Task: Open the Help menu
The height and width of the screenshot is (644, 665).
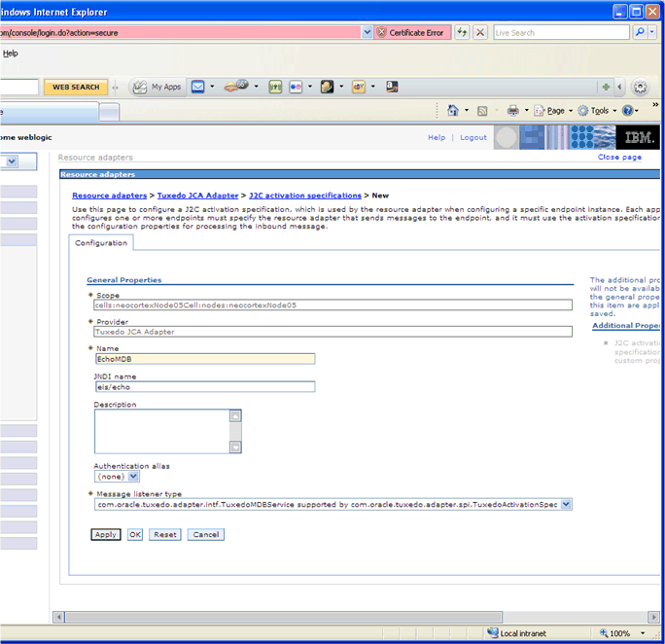Action: point(10,54)
